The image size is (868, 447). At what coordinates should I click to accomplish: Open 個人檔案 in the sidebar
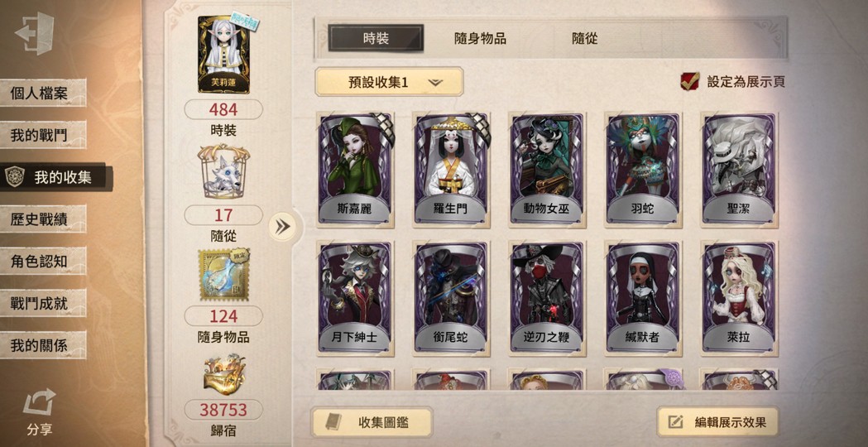[43, 93]
